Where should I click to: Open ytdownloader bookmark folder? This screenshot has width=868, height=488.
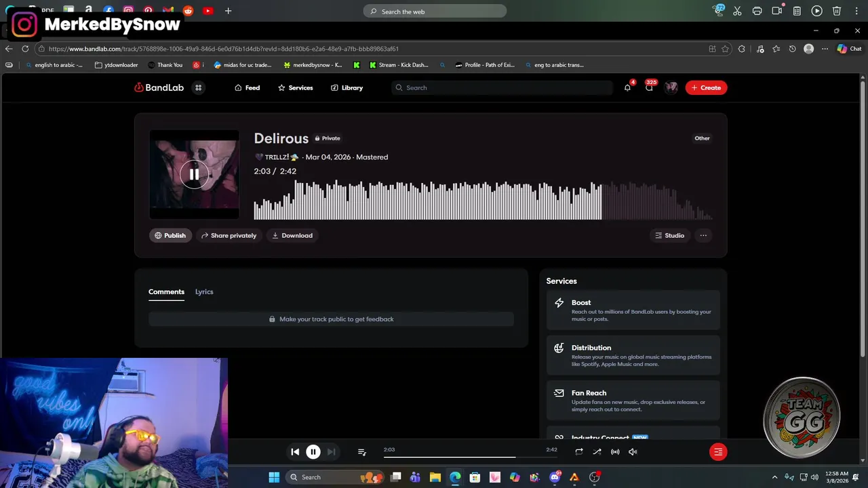pyautogui.click(x=117, y=65)
